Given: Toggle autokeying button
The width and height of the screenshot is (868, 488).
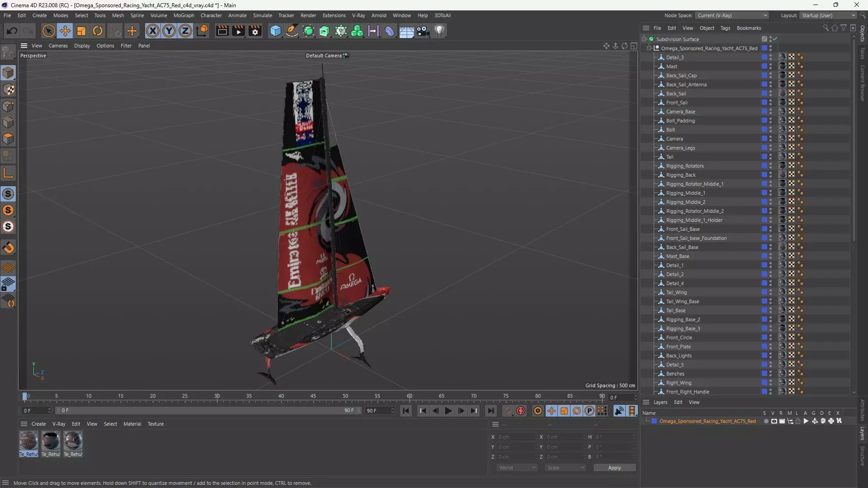Looking at the screenshot, I should point(521,411).
